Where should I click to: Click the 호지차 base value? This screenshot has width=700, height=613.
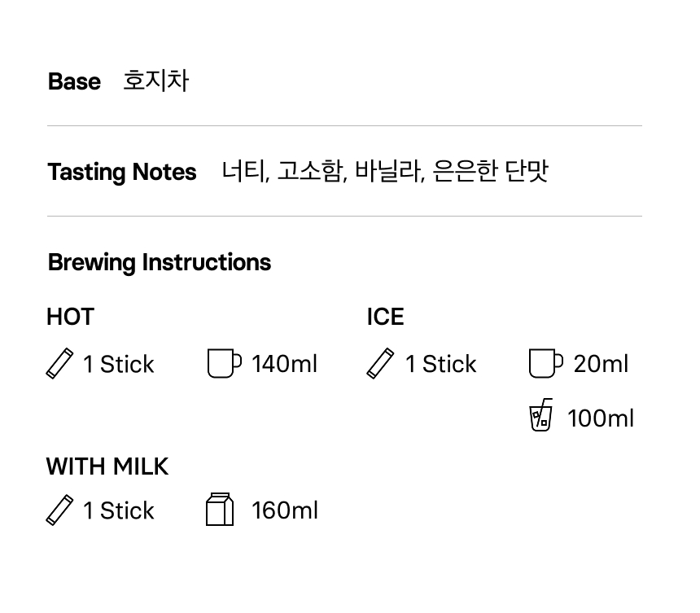coord(155,81)
